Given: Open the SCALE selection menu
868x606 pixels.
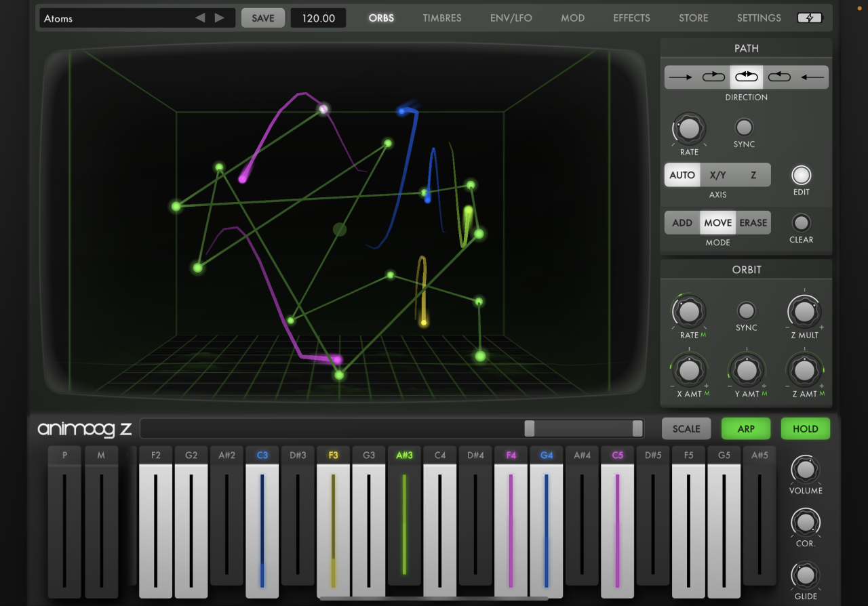Looking at the screenshot, I should [686, 428].
